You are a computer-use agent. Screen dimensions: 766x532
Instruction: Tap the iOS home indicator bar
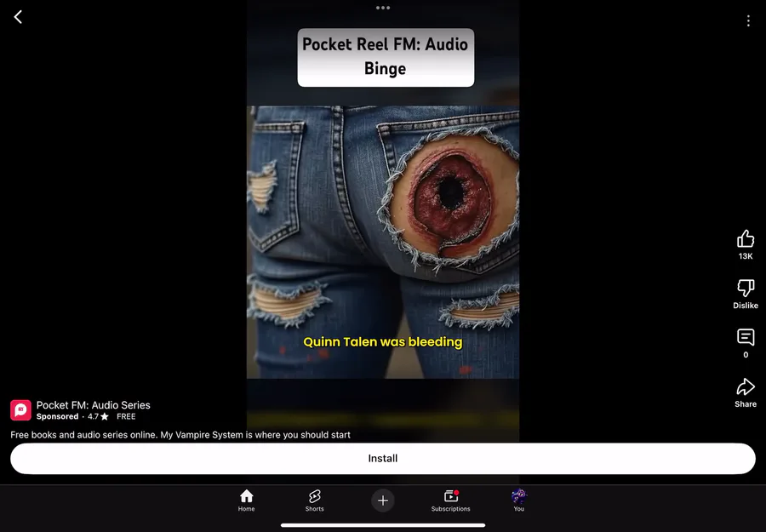tap(383, 526)
